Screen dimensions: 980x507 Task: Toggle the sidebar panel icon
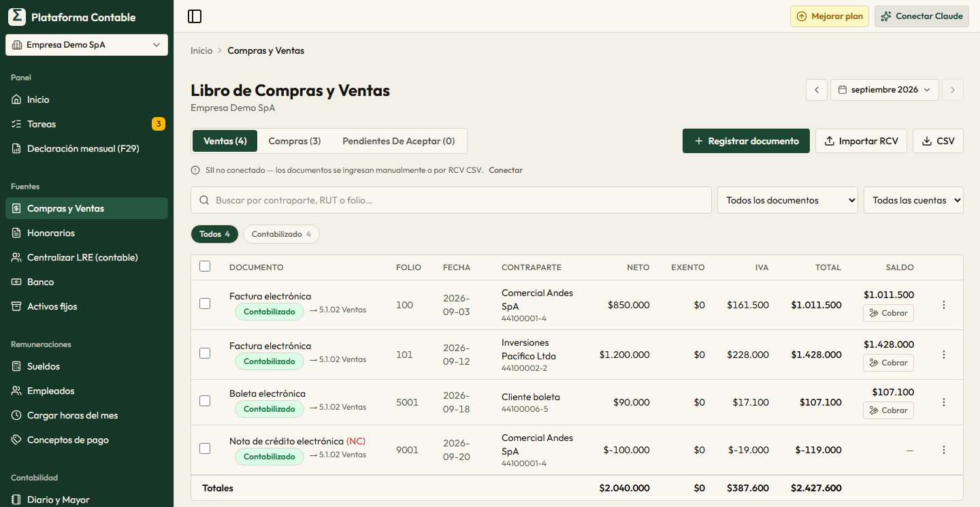pos(195,16)
